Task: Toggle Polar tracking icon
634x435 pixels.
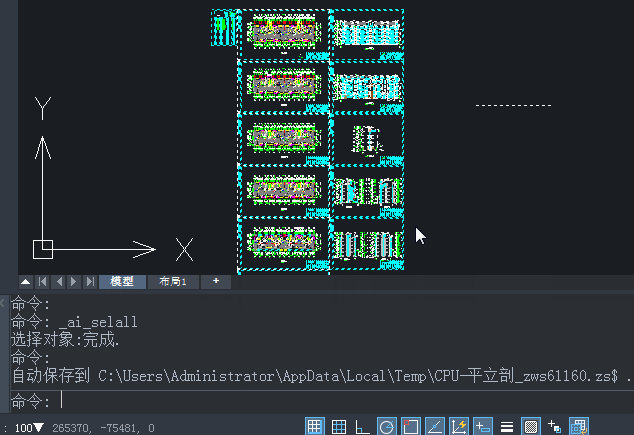Action: click(x=387, y=427)
